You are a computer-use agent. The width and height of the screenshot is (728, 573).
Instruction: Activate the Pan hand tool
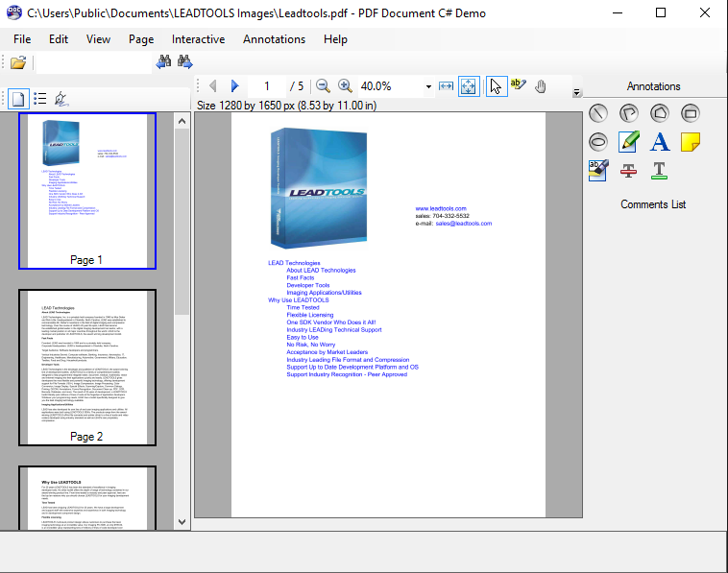(541, 86)
